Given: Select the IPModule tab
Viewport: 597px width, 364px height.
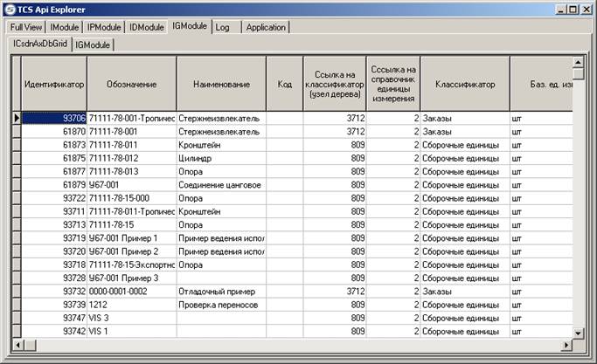Looking at the screenshot, I should point(105,27).
